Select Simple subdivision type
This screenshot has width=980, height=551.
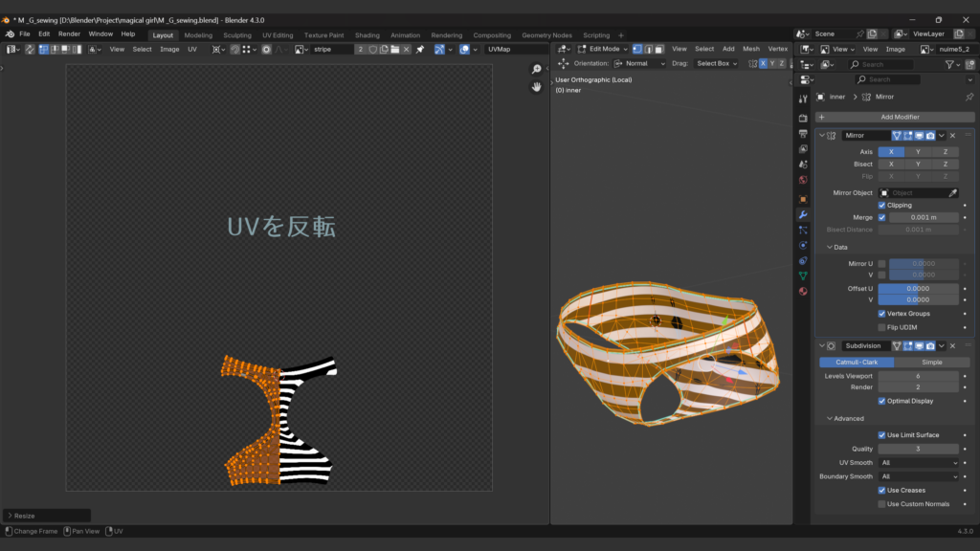click(931, 363)
